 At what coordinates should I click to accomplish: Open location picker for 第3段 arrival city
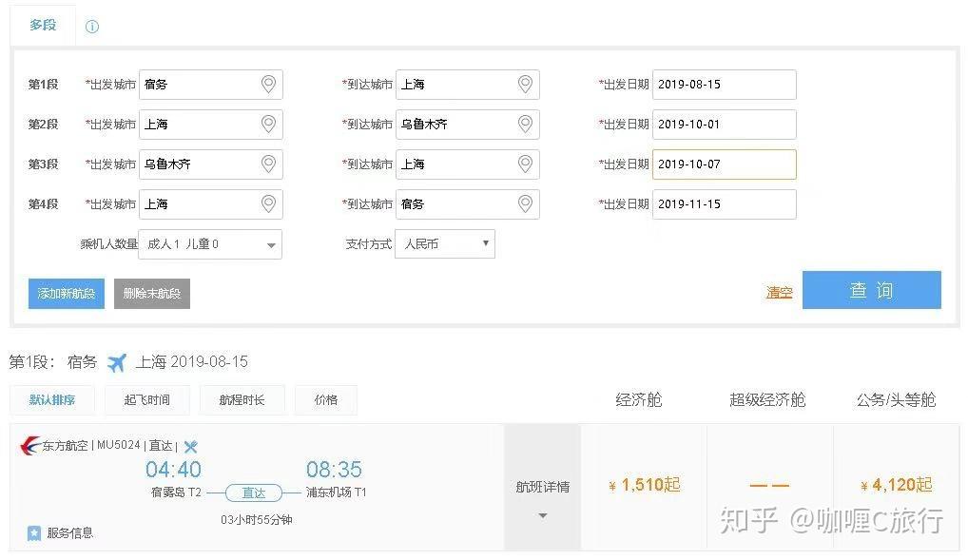coord(525,164)
